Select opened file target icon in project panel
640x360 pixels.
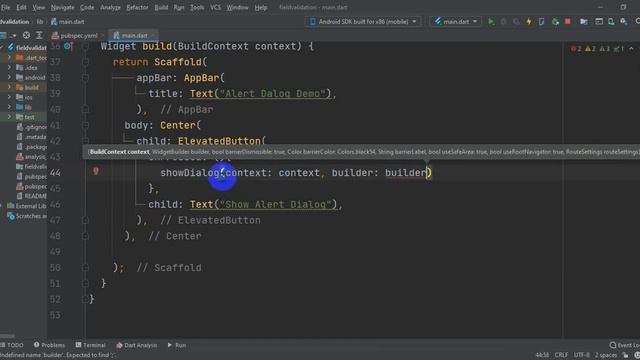coord(26,36)
